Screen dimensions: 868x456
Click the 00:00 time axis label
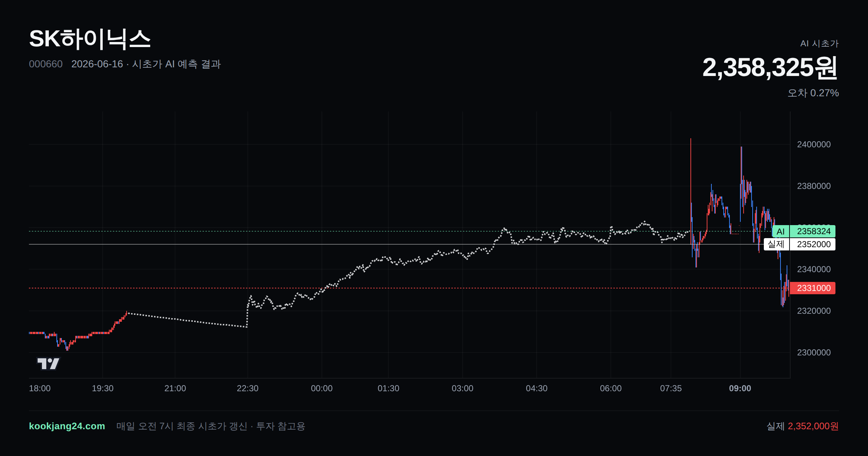[x=322, y=388]
